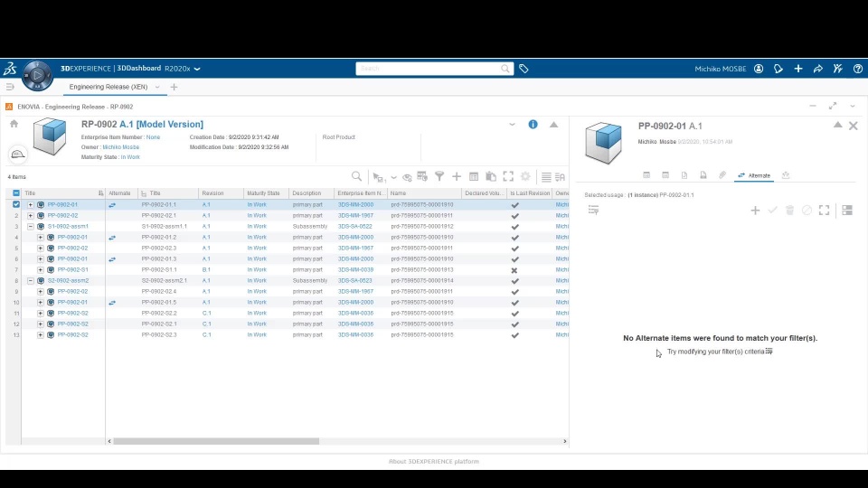The width and height of the screenshot is (868, 488).
Task: Open first properties tab in side panel
Action: click(646, 175)
